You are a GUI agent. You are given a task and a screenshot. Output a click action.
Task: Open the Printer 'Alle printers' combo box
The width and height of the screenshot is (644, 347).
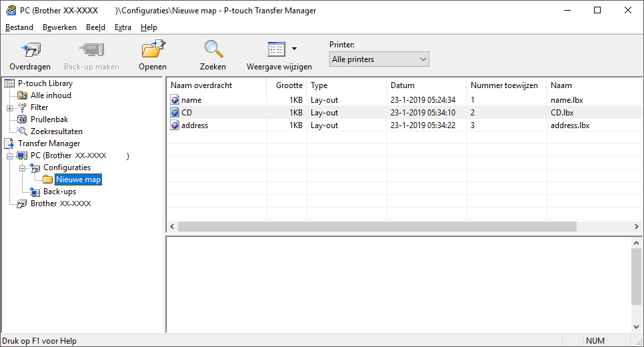point(379,59)
